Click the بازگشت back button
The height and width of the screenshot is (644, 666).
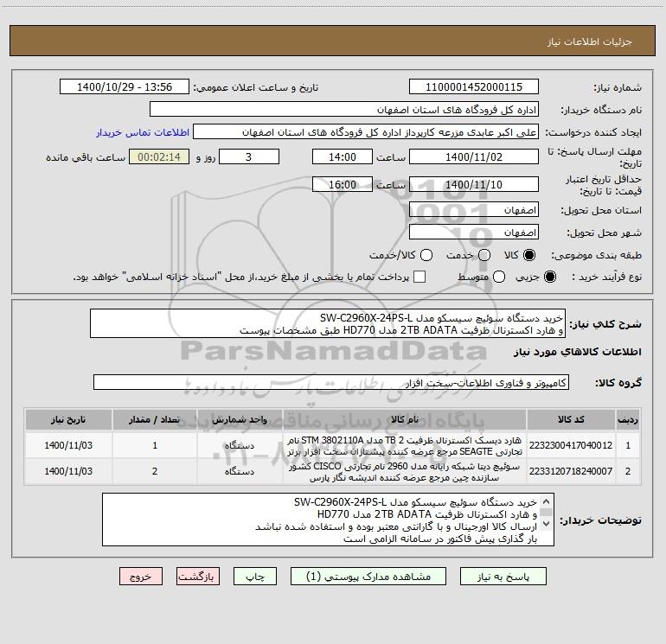coord(198,577)
